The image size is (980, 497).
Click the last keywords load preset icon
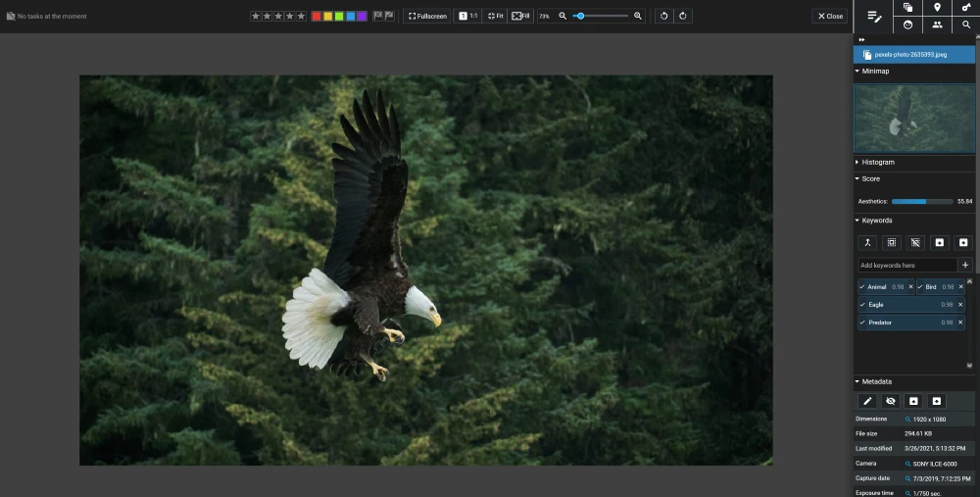(963, 242)
